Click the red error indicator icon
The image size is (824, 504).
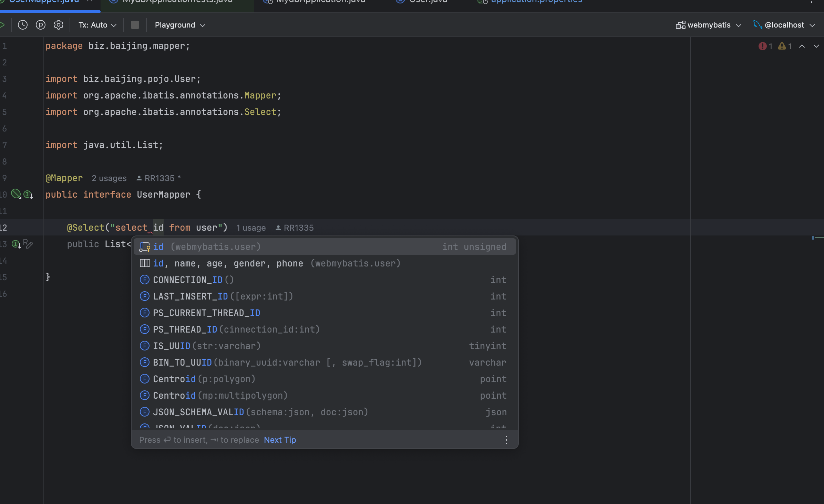(762, 46)
